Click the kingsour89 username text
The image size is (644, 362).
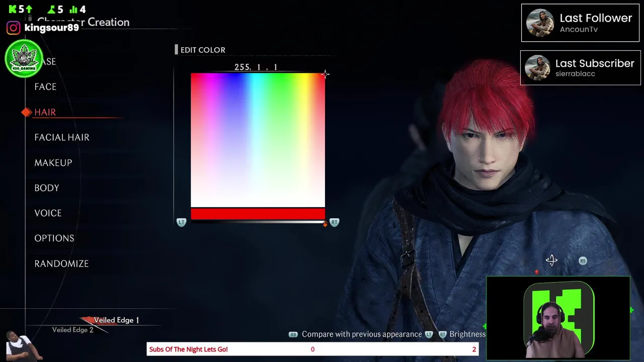coord(51,28)
